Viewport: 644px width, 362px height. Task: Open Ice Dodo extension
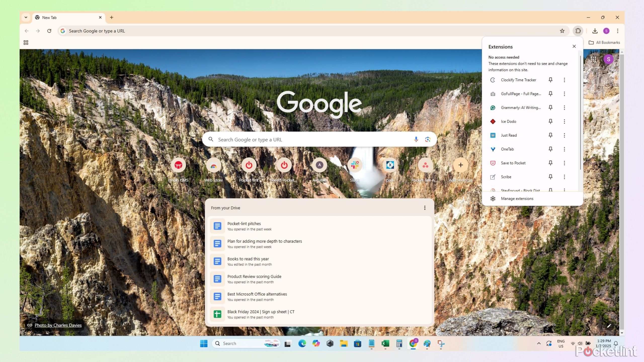(509, 121)
